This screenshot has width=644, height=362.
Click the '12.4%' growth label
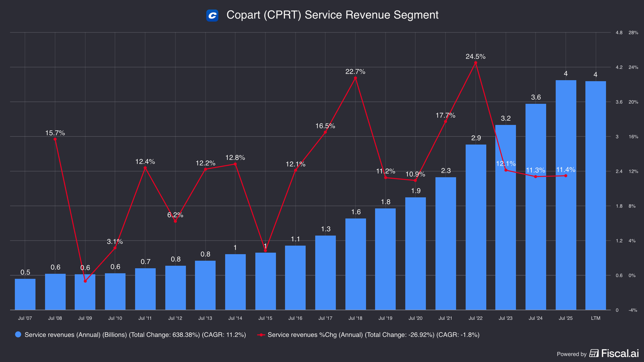click(145, 162)
